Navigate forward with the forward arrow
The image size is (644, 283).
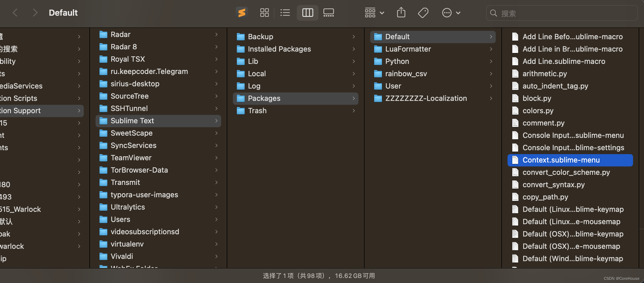[35, 13]
